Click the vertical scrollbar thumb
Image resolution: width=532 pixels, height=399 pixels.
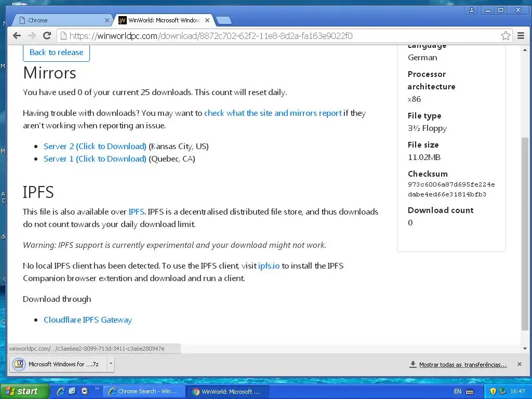point(525,234)
